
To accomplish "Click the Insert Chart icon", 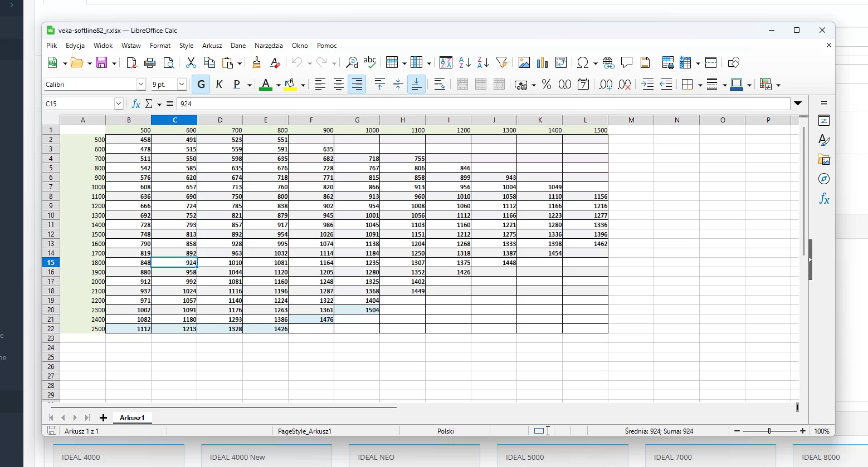I will (x=542, y=63).
